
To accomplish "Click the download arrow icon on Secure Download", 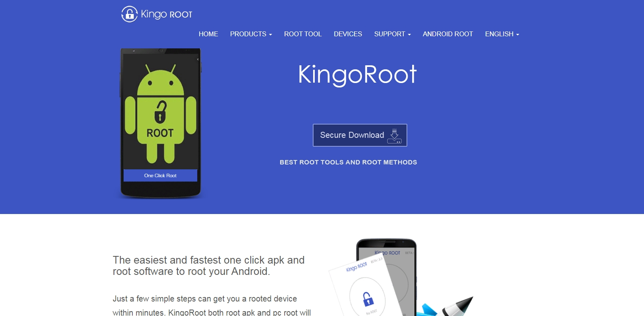I will [394, 136].
